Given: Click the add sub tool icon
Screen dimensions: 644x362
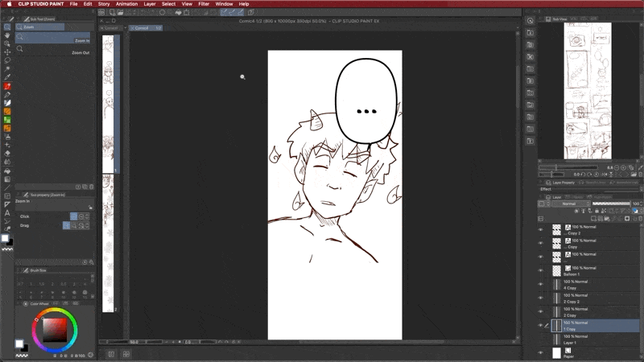Looking at the screenshot, I should tap(78, 187).
